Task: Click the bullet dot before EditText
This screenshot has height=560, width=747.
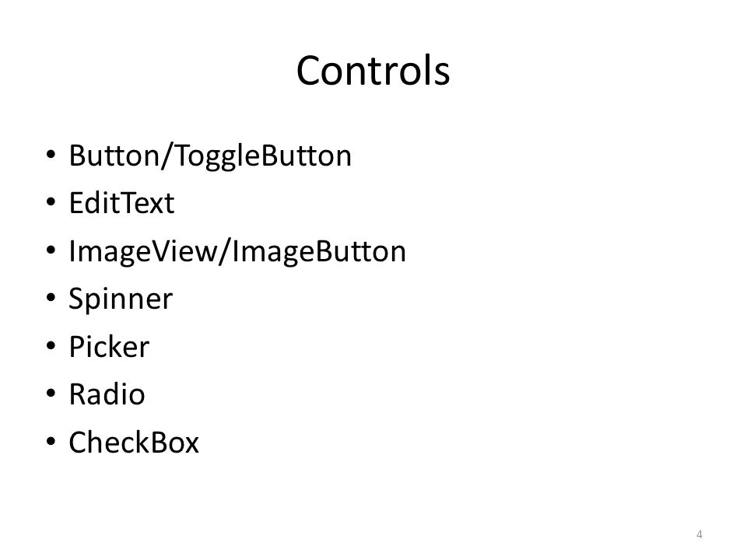Action: 51,202
